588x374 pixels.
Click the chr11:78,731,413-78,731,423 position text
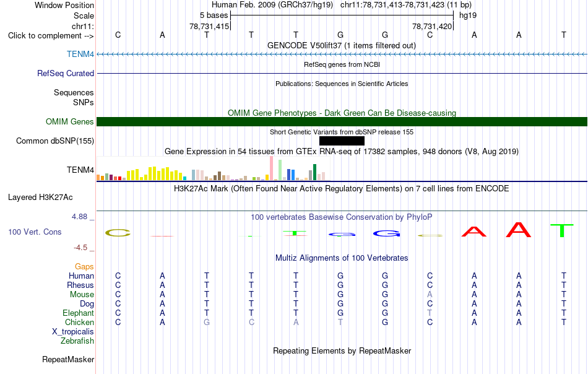(406, 5)
